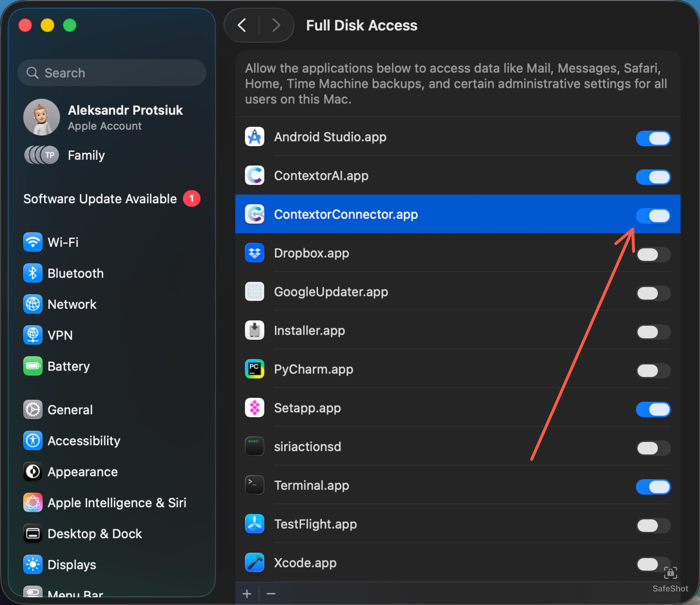Click the Dropbox app icon
Screen dimensions: 700x605
coord(254,253)
